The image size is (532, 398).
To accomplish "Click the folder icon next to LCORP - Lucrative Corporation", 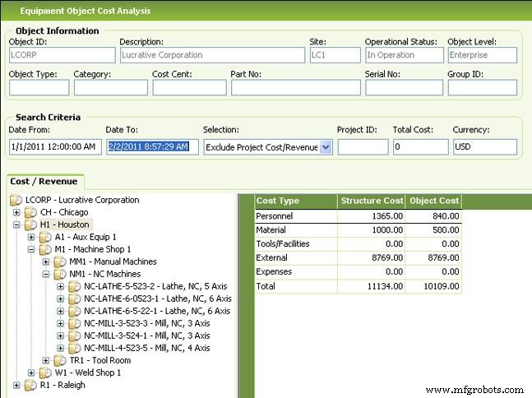I will tap(16, 200).
